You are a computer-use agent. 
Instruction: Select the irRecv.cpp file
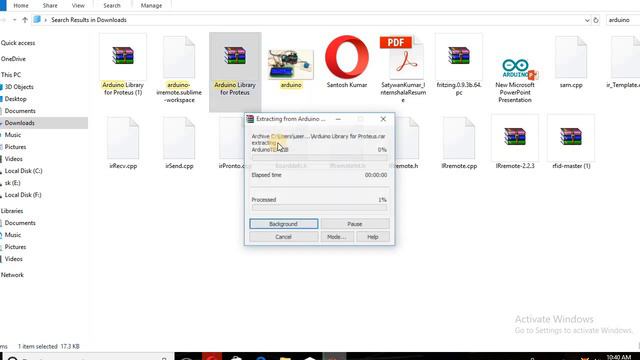pyautogui.click(x=123, y=143)
